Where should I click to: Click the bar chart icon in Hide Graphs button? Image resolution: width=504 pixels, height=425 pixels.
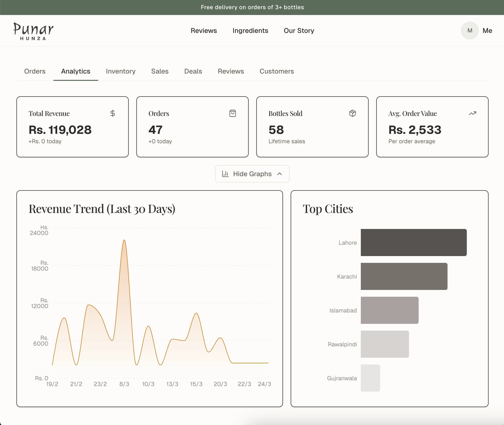pos(225,174)
